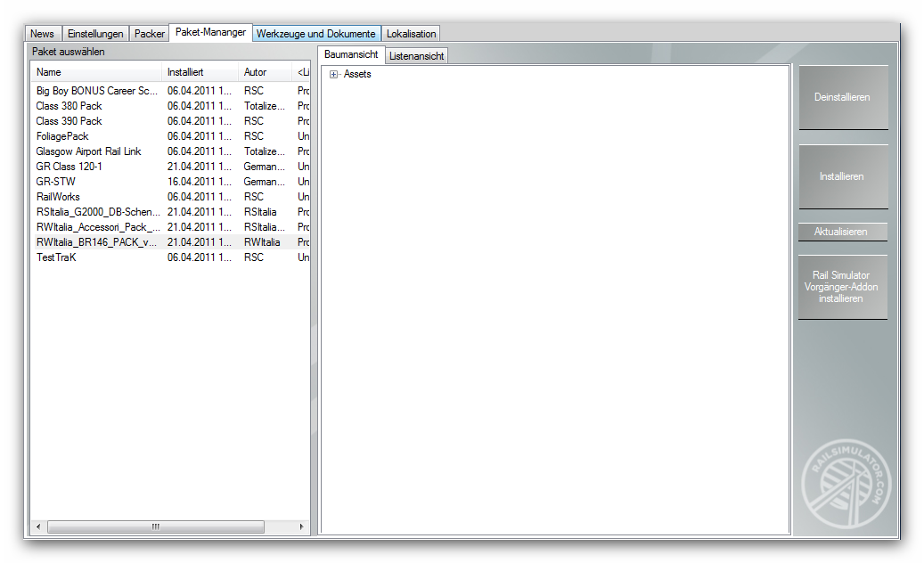Switch to the Listenansicht tab
The width and height of the screenshot is (924, 563).
pos(416,56)
